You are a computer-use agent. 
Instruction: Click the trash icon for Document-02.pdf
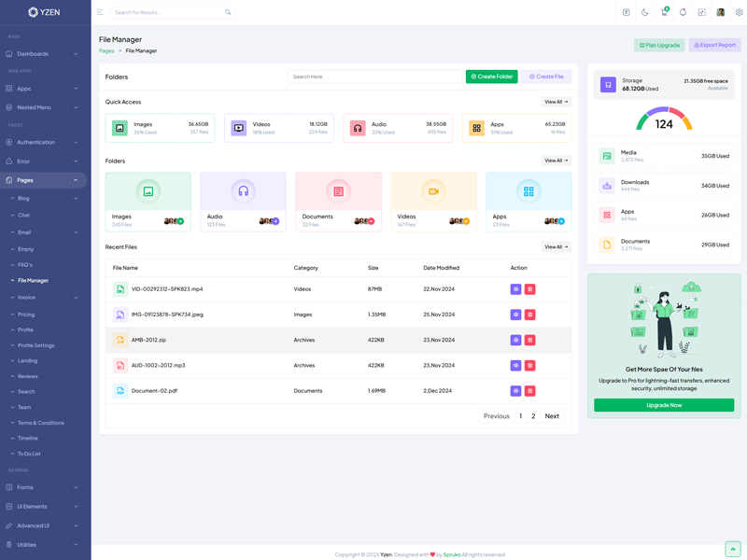(x=529, y=391)
